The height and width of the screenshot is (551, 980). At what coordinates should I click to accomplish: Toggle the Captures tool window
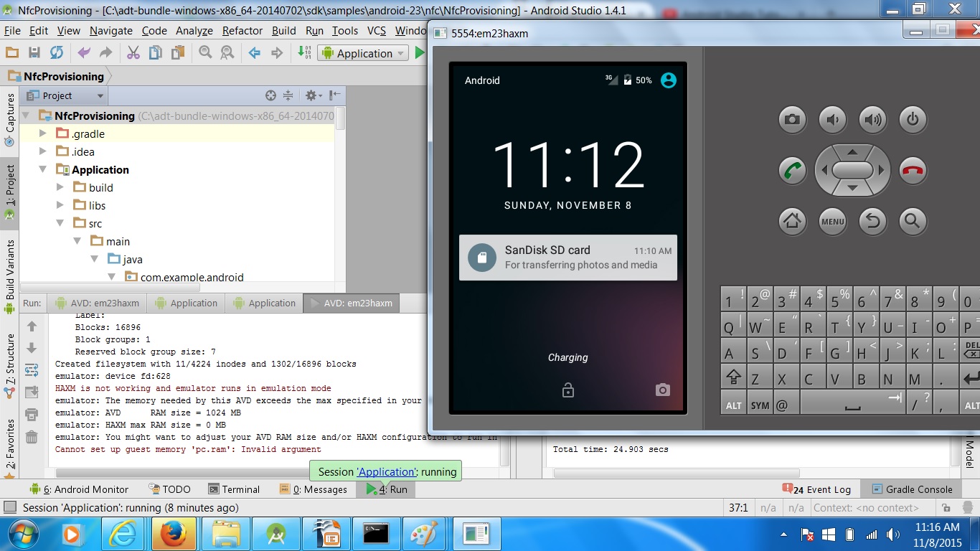coord(10,119)
